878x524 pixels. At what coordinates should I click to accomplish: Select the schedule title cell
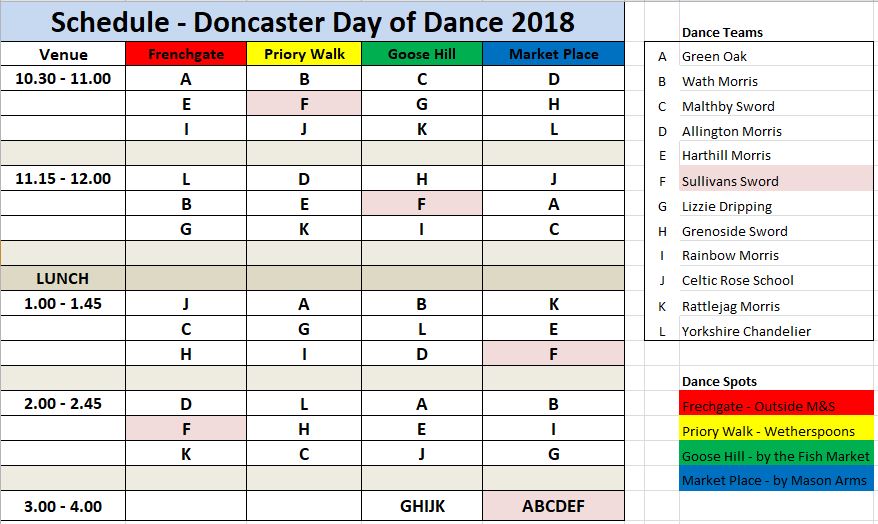click(313, 21)
